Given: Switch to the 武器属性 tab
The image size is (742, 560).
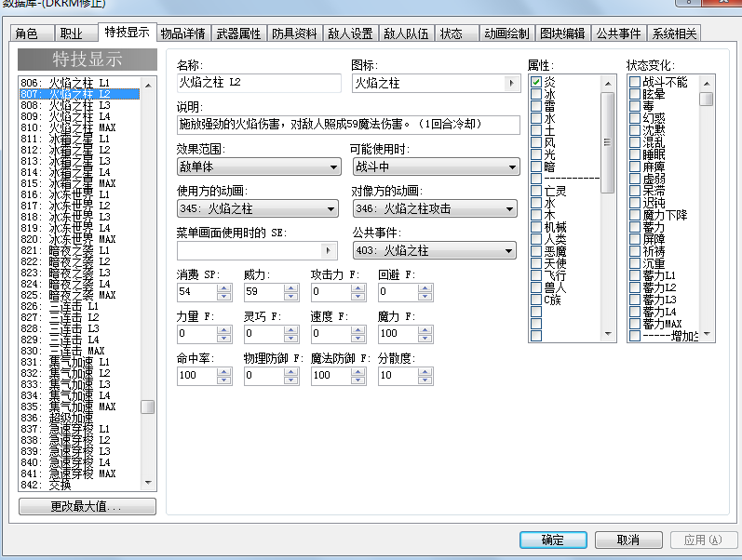Looking at the screenshot, I should [239, 33].
